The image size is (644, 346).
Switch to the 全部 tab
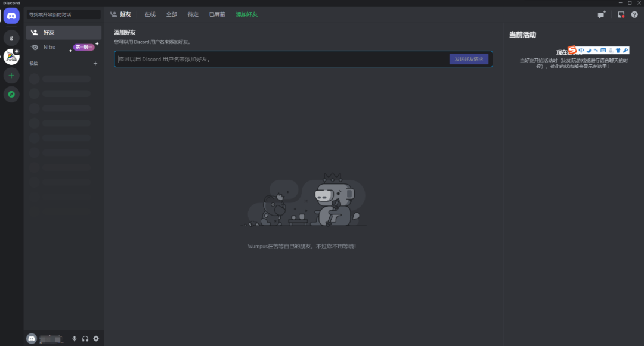[172, 14]
